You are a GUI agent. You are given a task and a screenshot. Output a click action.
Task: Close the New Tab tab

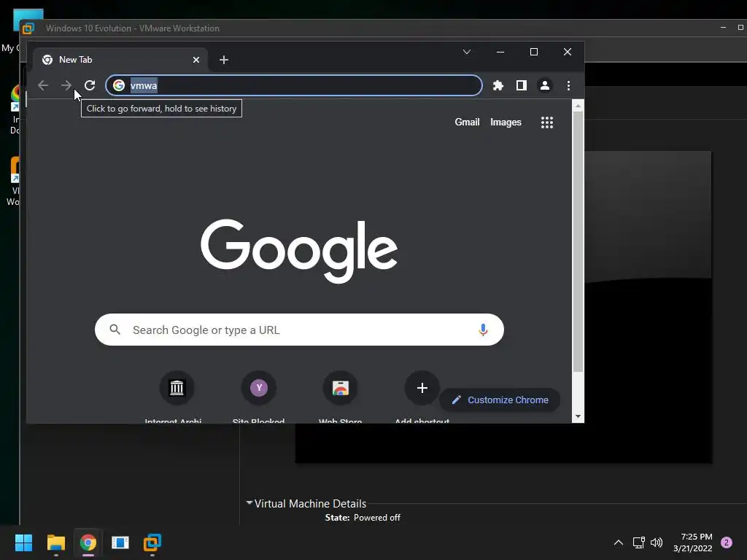coord(196,60)
